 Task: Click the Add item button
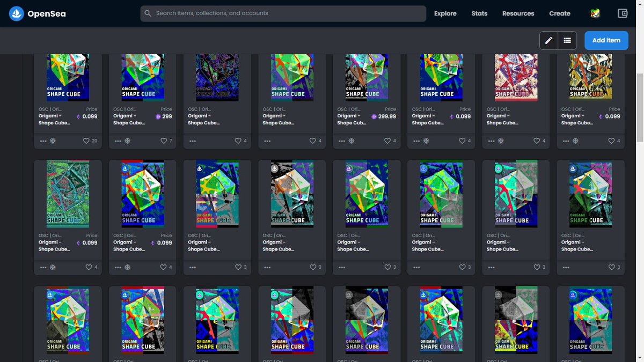[x=606, y=40]
